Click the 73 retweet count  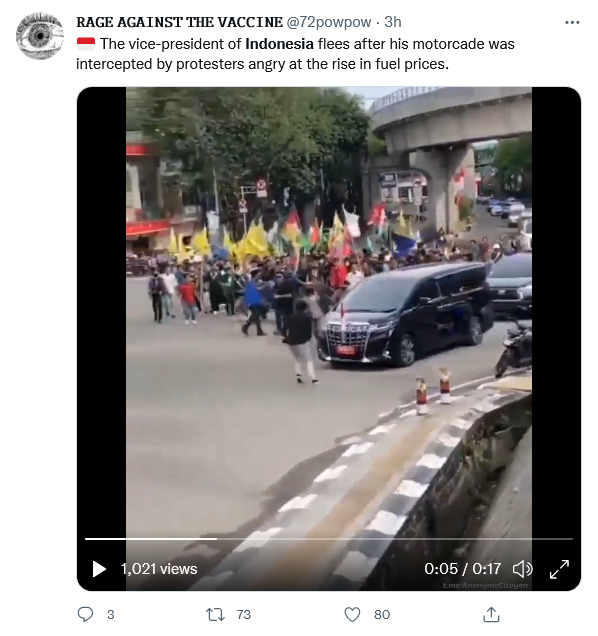click(243, 615)
